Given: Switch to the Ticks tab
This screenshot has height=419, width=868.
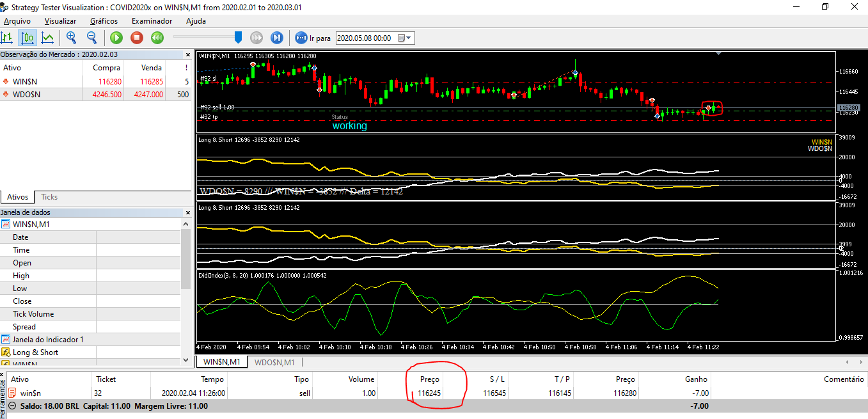Looking at the screenshot, I should pyautogui.click(x=49, y=197).
